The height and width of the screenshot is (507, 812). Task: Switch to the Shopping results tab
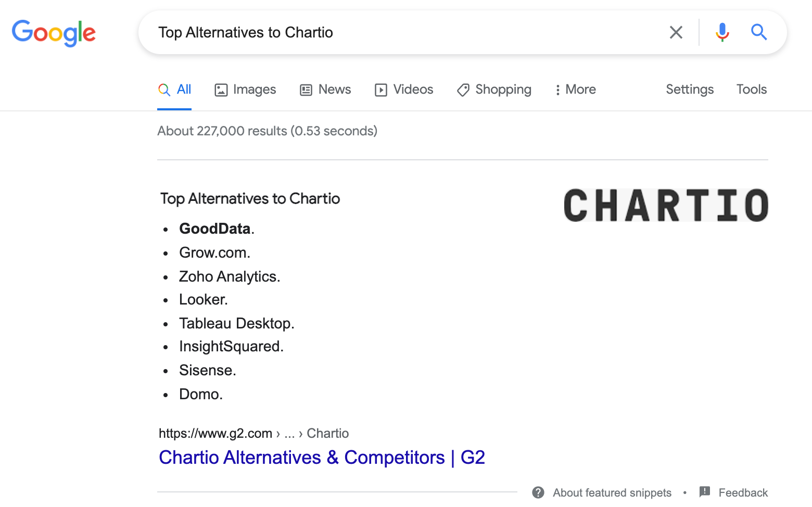pyautogui.click(x=493, y=90)
